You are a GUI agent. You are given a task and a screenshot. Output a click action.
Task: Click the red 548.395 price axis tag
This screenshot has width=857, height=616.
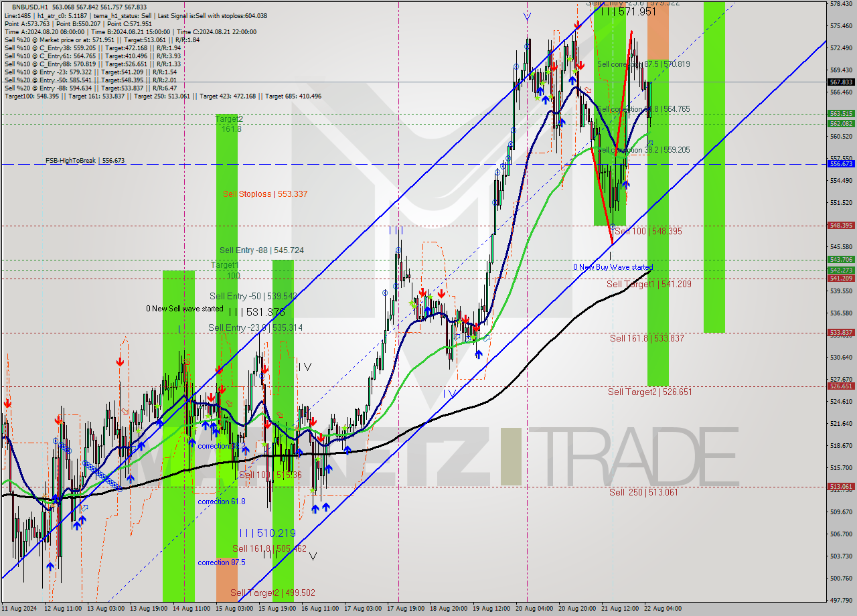842,226
